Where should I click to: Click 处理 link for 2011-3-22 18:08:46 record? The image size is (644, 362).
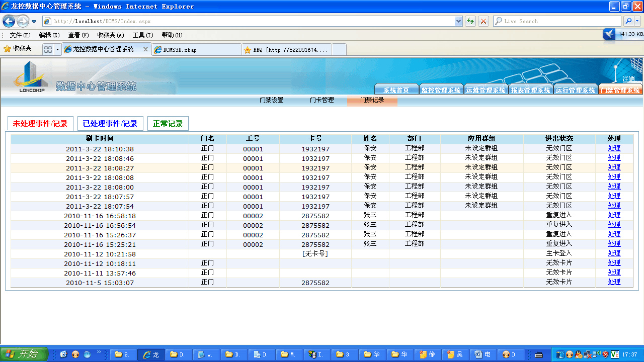[614, 158]
